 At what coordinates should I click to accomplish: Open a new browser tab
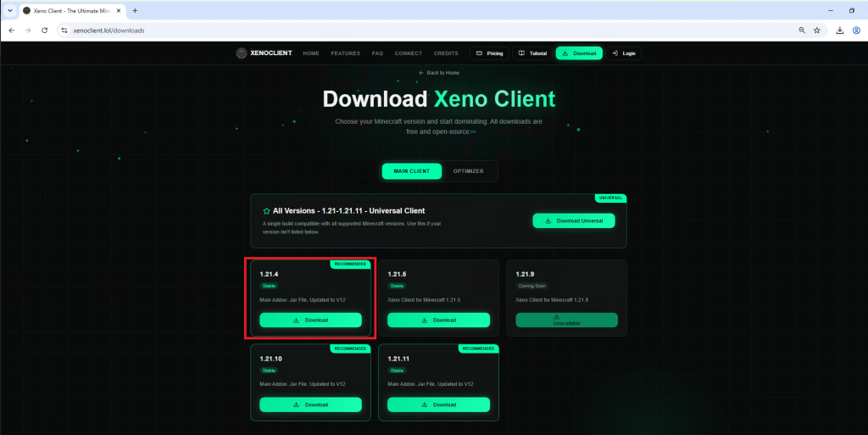pyautogui.click(x=135, y=10)
